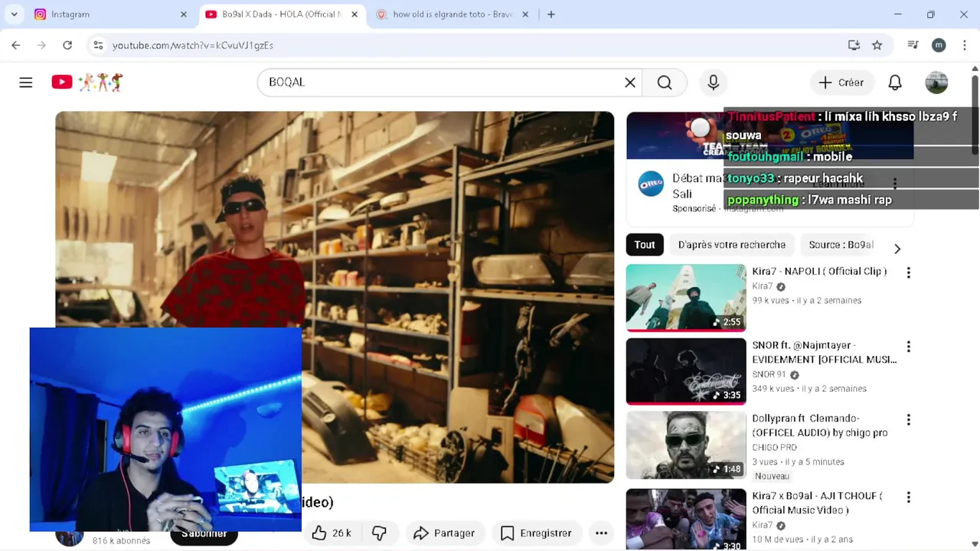Switch to the Instagram browser tab
This screenshot has width=980, height=551.
[x=111, y=15]
